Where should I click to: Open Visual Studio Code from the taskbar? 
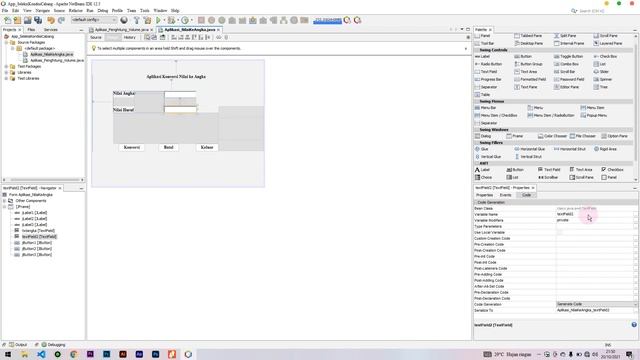pyautogui.click(x=41, y=354)
